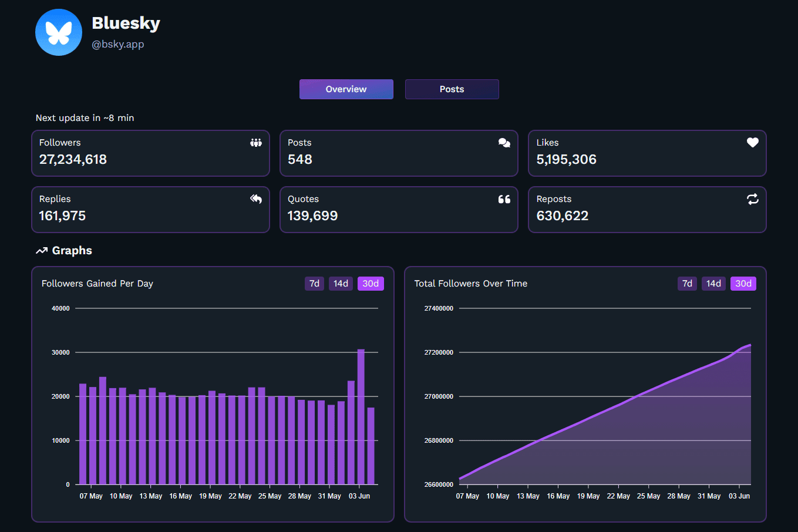The width and height of the screenshot is (798, 532).
Task: Click the Replies reply-arrow icon
Action: click(x=255, y=199)
